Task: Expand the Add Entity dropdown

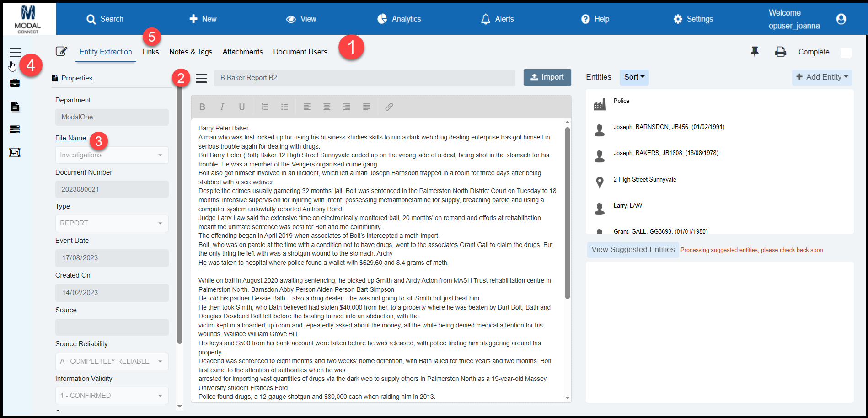Action: [x=822, y=77]
